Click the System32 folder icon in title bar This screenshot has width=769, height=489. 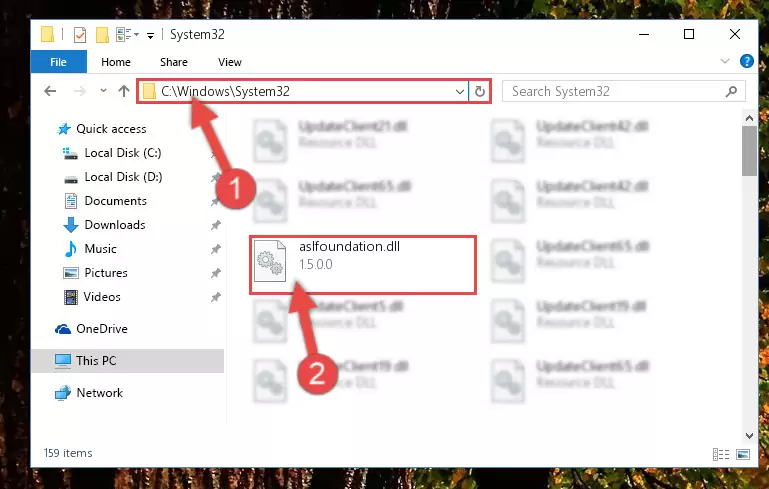[47, 34]
